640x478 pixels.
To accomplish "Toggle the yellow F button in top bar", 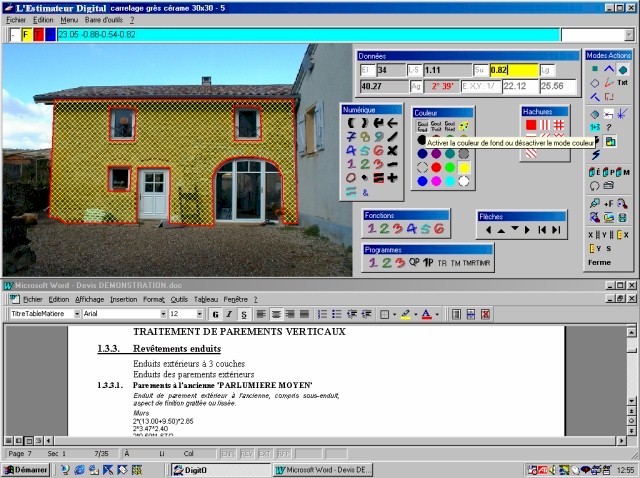I will click(x=27, y=35).
